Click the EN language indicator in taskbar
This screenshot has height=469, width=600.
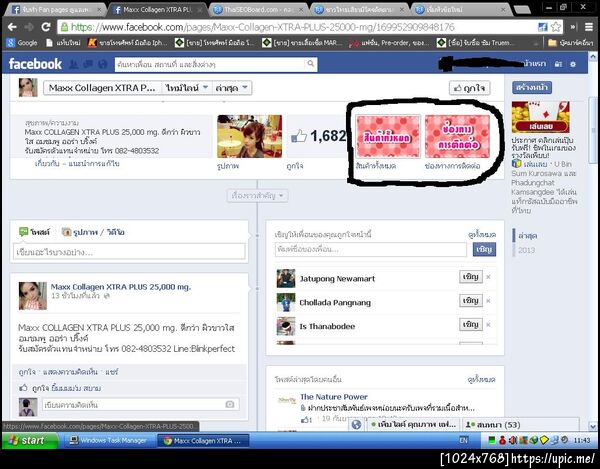pyautogui.click(x=463, y=440)
